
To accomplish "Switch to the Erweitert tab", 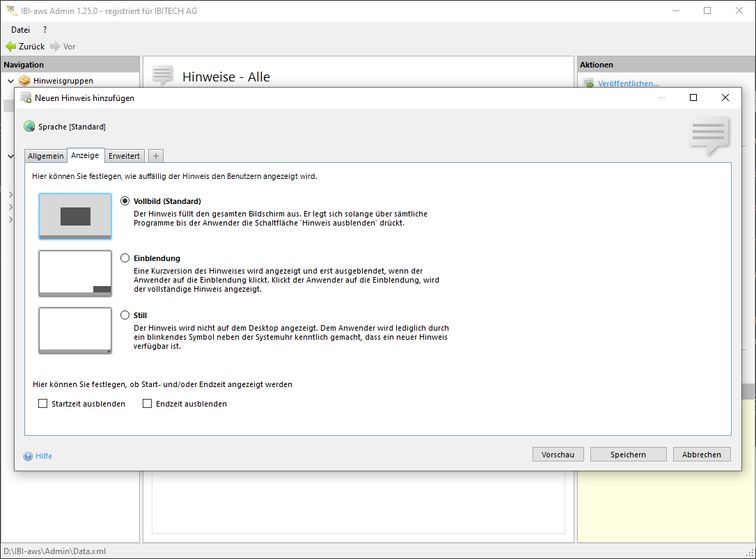I will tap(124, 156).
